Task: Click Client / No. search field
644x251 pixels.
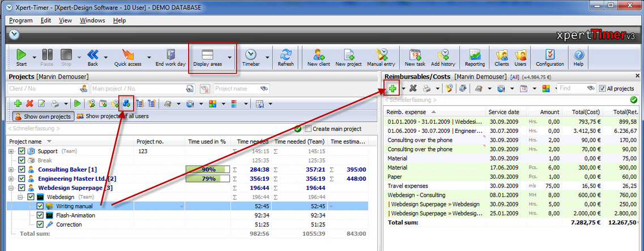Action: 48,88
